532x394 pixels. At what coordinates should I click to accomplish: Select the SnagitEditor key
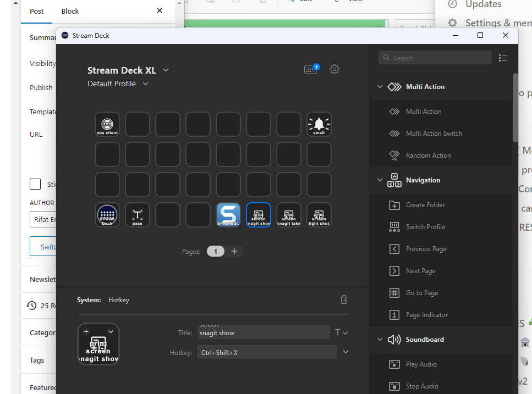(228, 215)
